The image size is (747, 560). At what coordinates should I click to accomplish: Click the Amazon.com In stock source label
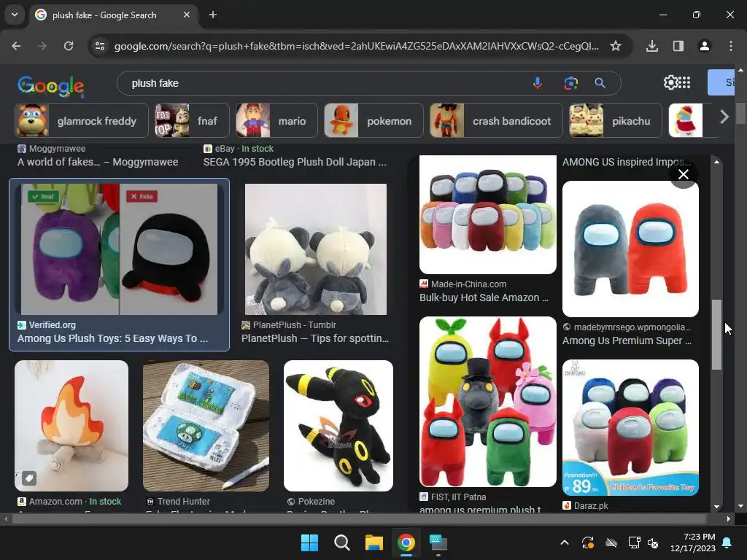tap(69, 502)
